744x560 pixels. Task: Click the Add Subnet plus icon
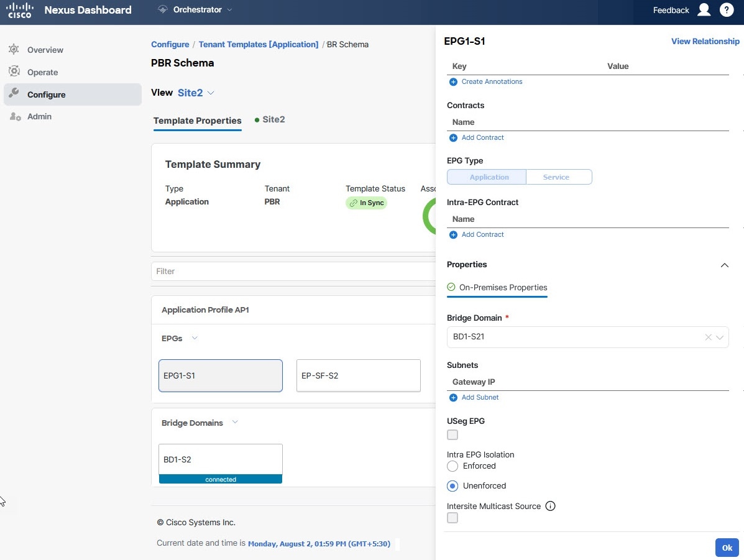[453, 398]
